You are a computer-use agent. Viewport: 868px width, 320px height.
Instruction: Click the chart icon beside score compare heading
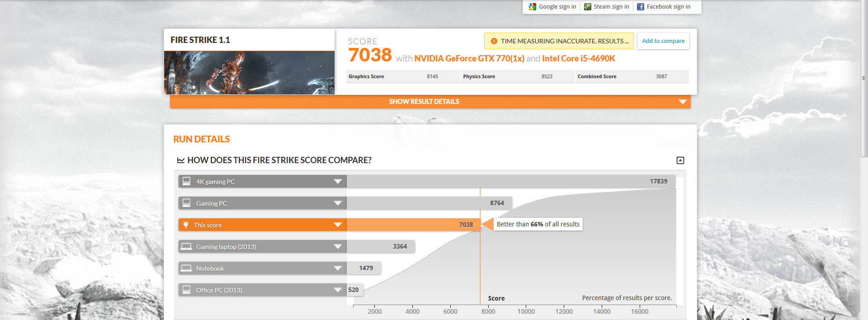181,160
